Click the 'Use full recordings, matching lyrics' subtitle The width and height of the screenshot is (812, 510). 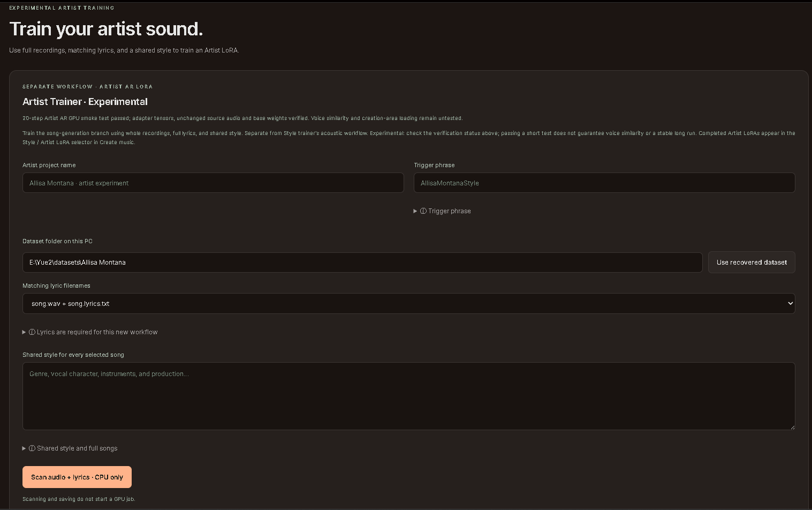(x=124, y=50)
